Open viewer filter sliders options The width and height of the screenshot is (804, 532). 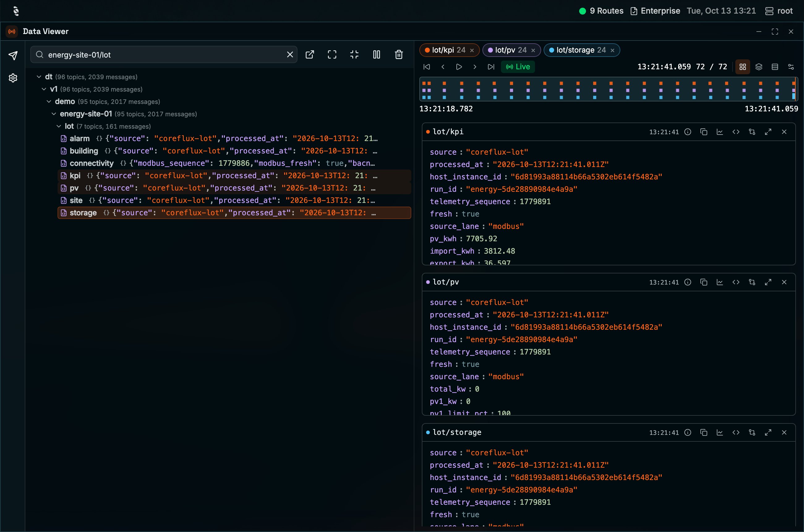(x=791, y=67)
